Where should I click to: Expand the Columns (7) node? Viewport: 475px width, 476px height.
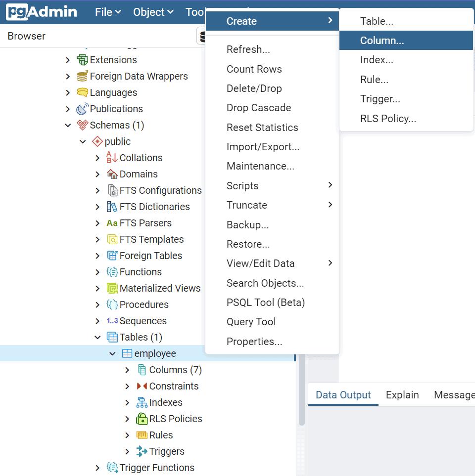pyautogui.click(x=127, y=370)
